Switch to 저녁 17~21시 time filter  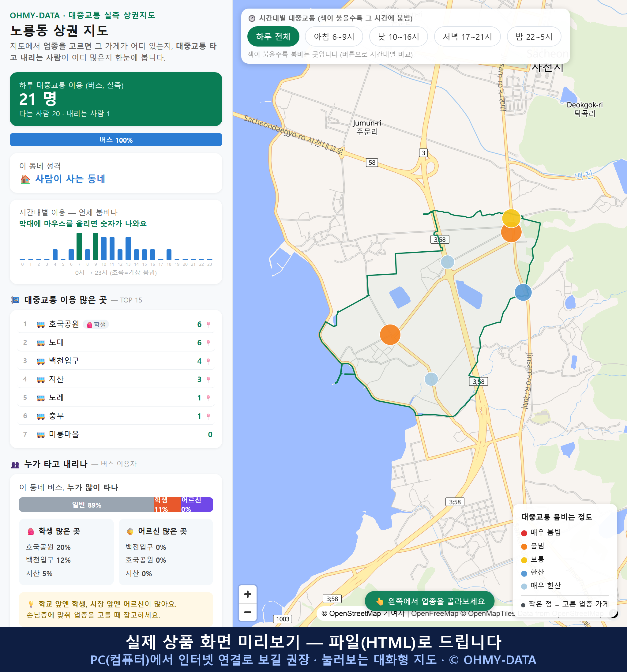pos(467,36)
